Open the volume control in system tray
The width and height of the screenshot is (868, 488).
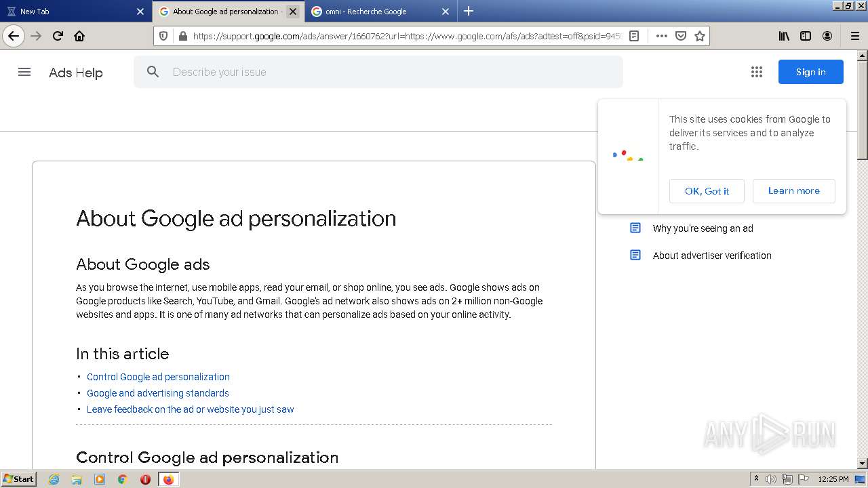pos(771,479)
